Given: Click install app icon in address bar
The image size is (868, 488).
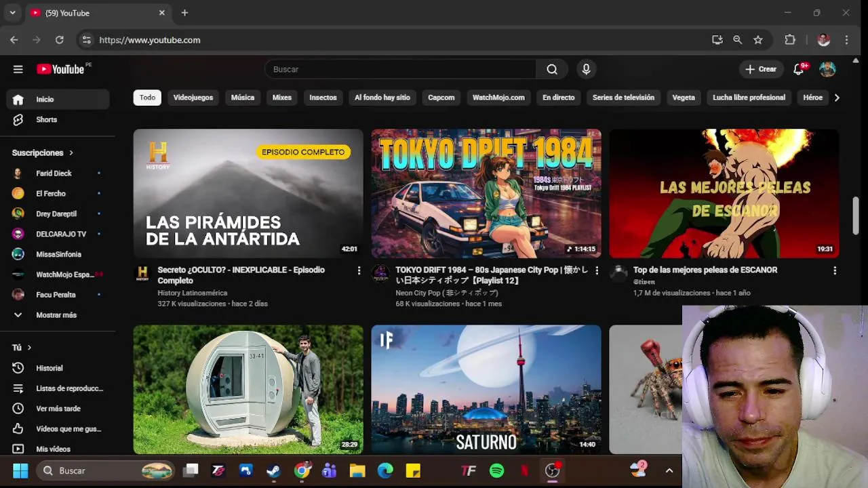Looking at the screenshot, I should (x=717, y=40).
